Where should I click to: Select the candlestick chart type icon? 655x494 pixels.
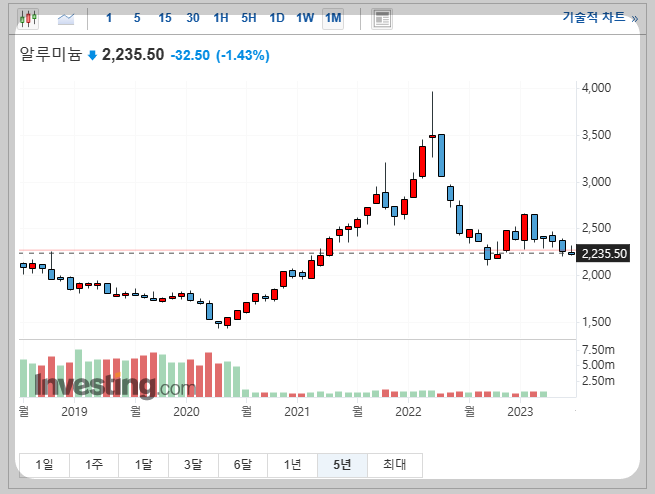coord(28,18)
